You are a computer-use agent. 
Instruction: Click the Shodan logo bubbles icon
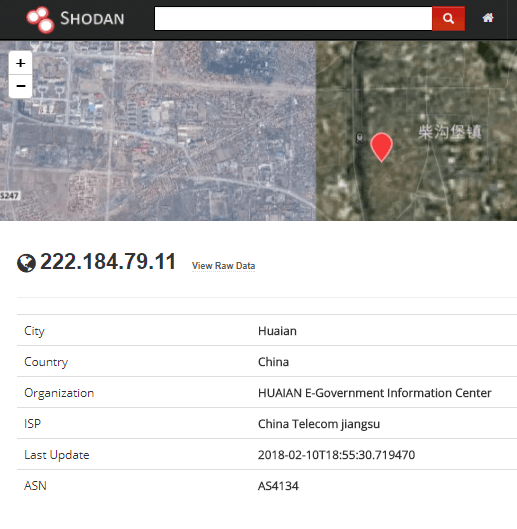coord(40,20)
